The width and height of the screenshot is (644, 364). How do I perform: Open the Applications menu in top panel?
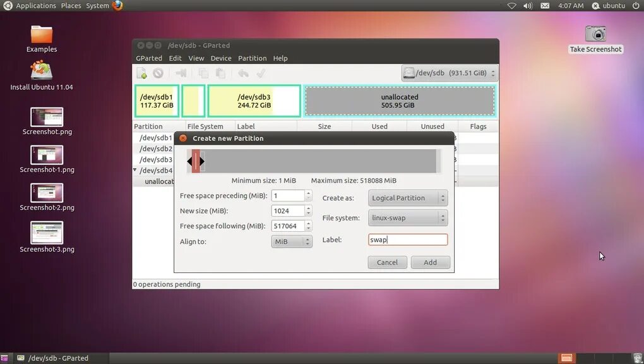click(36, 6)
